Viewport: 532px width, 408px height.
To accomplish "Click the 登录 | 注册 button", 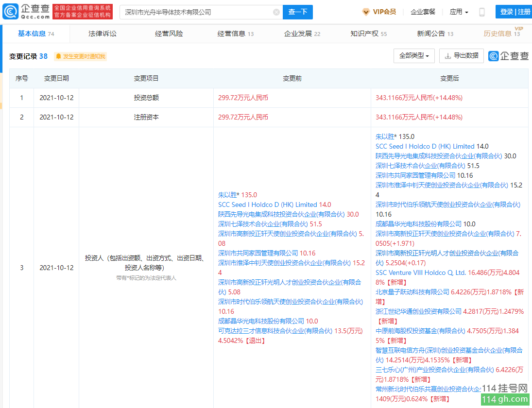I will click(x=514, y=12).
